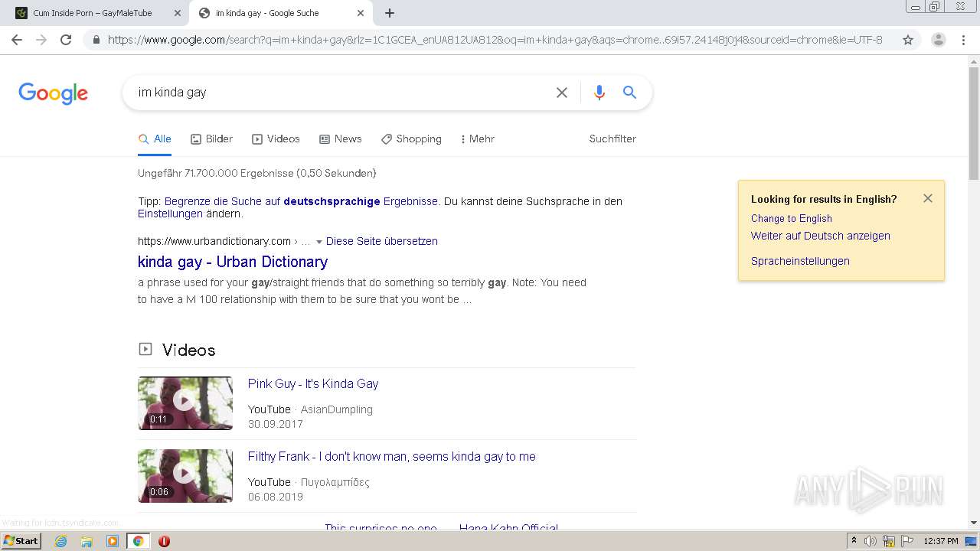Open 'Begrenze die Suche auf deutschsprachige Ergebnisse' link

pyautogui.click(x=301, y=201)
